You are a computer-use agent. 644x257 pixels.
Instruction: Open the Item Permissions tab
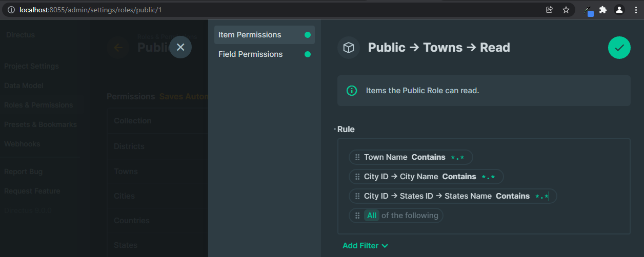click(265, 35)
